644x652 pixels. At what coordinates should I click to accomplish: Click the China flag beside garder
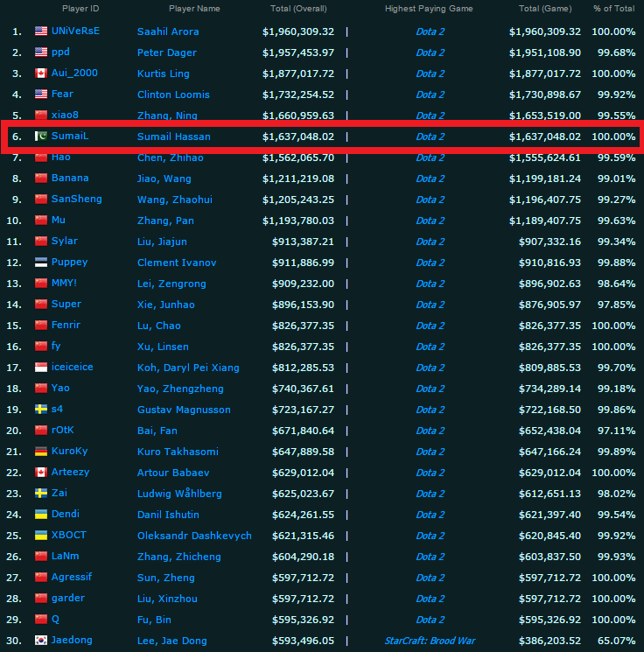tap(41, 598)
